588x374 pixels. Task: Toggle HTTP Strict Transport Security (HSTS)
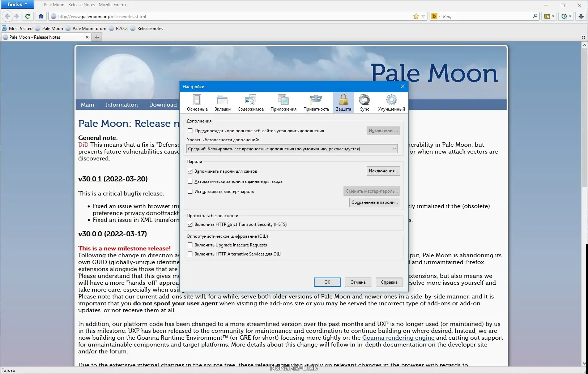pyautogui.click(x=190, y=224)
